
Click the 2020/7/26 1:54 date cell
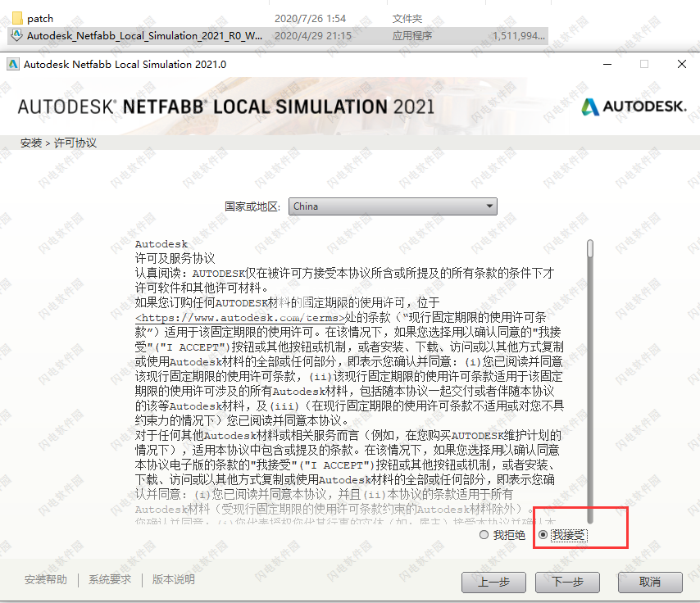[311, 18]
